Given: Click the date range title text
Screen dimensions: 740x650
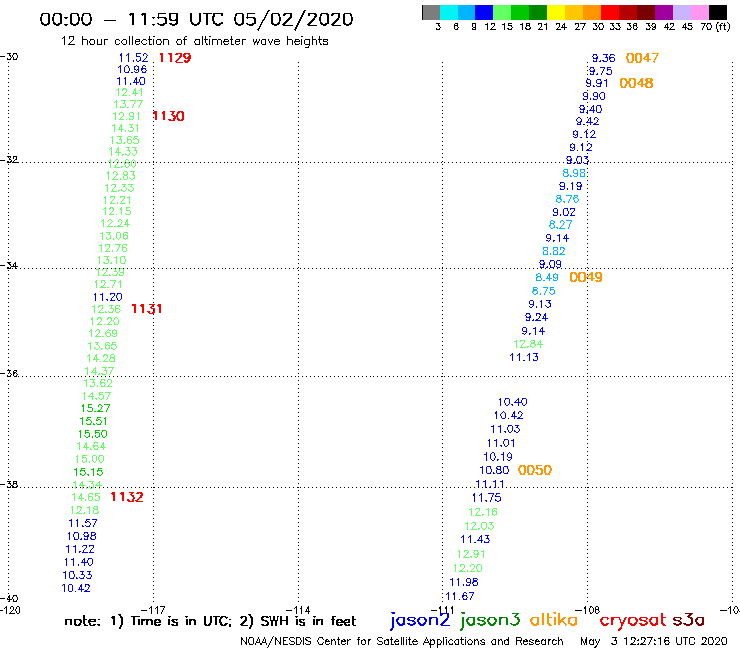Looking at the screenshot, I should (196, 19).
